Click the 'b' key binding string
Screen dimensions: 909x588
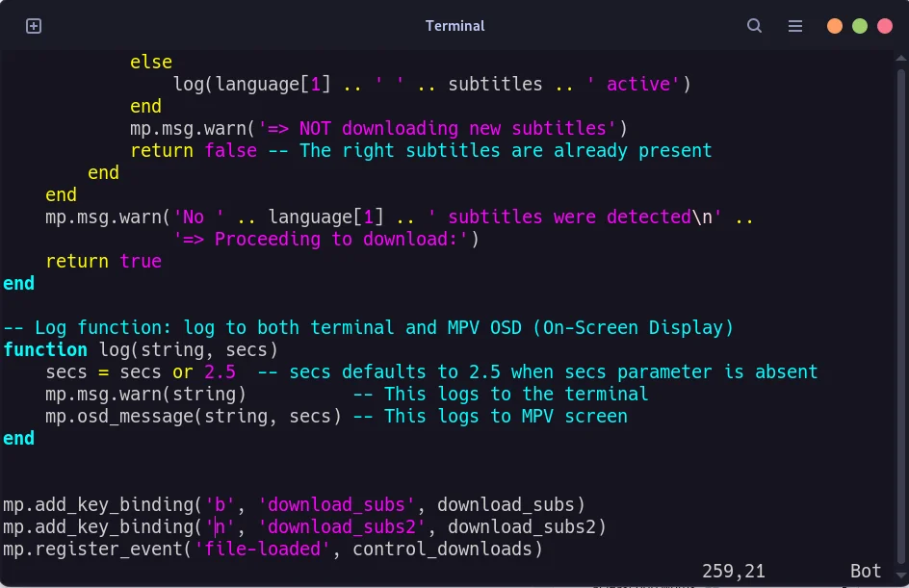click(x=221, y=504)
